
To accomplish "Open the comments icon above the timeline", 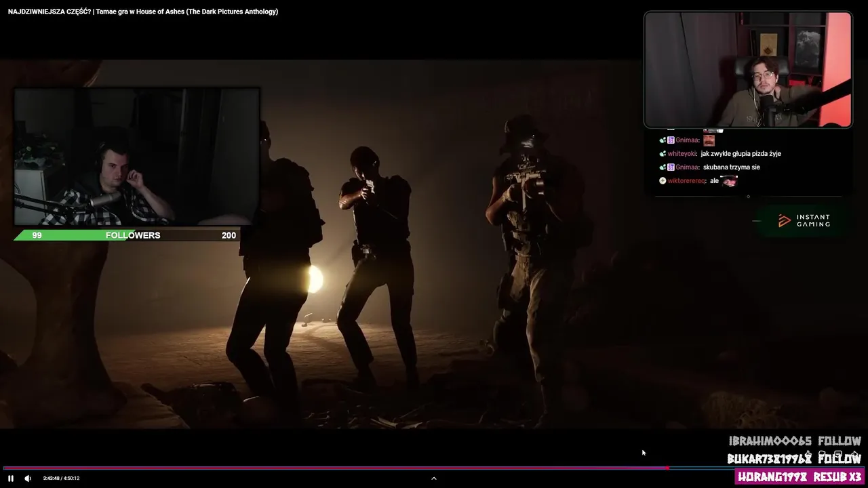I will 838,454.
